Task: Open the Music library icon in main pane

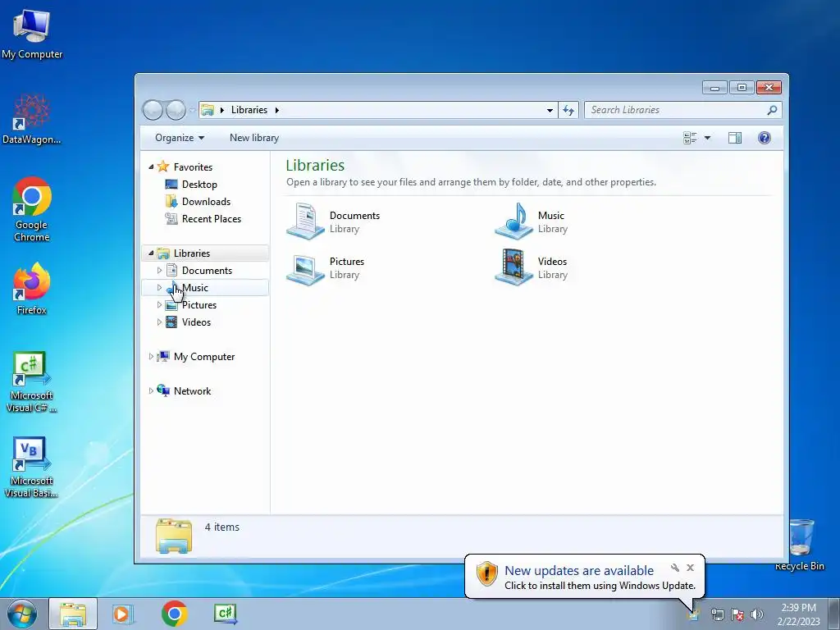Action: [x=514, y=221]
